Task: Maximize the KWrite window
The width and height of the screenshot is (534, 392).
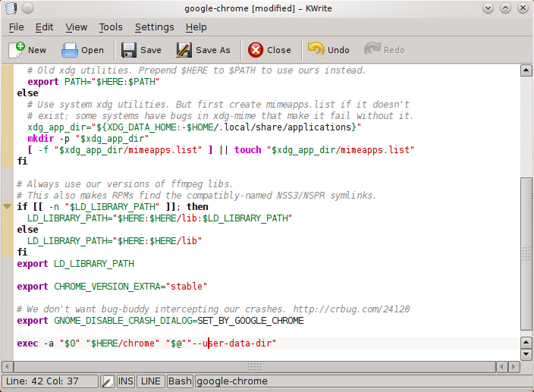Action: pos(505,8)
